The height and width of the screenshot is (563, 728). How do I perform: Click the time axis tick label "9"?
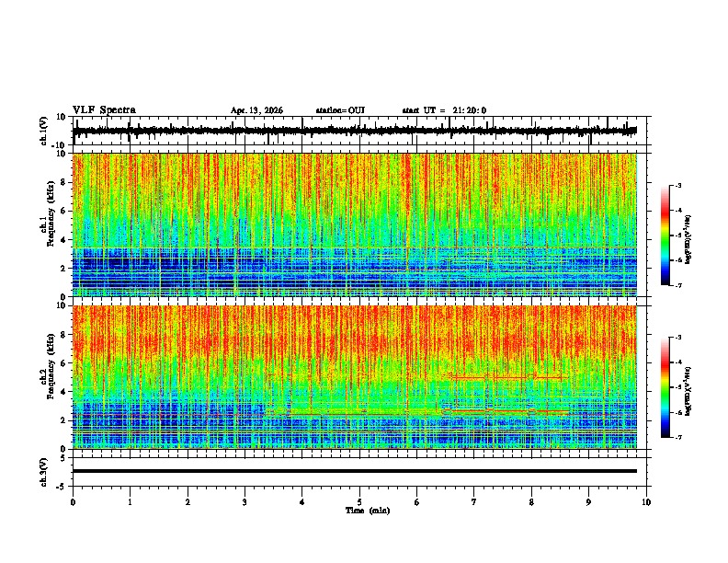pyautogui.click(x=588, y=502)
